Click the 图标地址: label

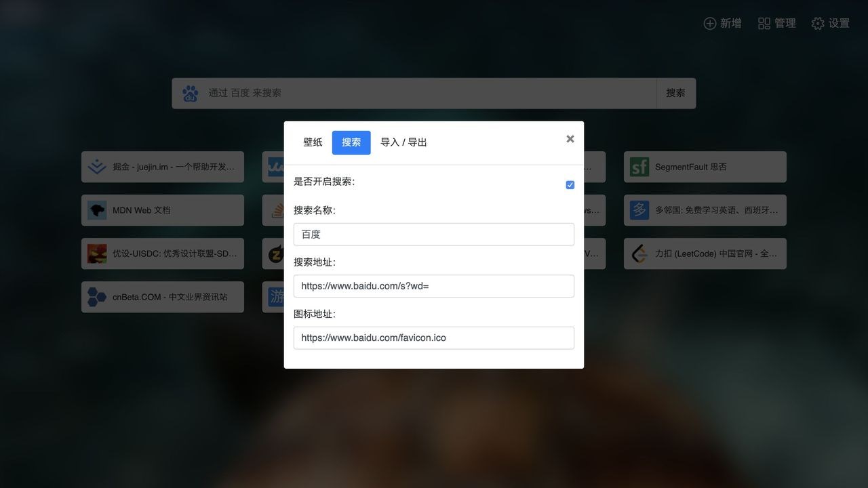pos(315,314)
